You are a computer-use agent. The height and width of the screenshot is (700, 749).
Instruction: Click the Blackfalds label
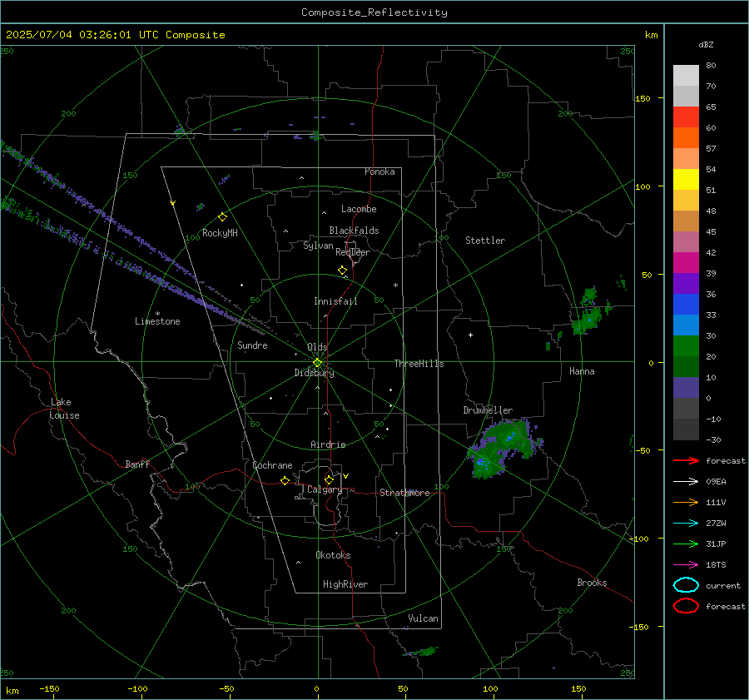354,231
